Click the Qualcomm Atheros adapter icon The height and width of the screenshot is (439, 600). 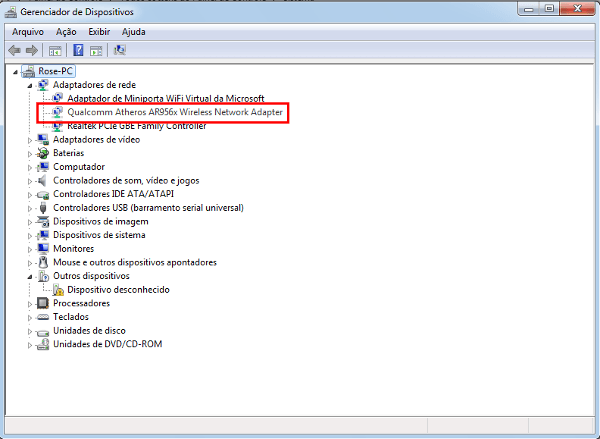pos(57,112)
